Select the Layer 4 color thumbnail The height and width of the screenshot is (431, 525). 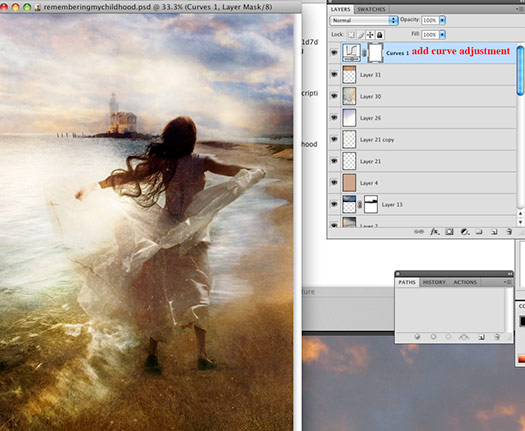[x=349, y=183]
